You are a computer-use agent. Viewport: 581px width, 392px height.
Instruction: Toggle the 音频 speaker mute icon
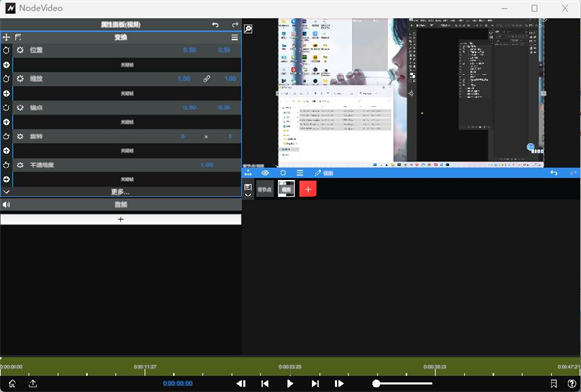tap(6, 205)
